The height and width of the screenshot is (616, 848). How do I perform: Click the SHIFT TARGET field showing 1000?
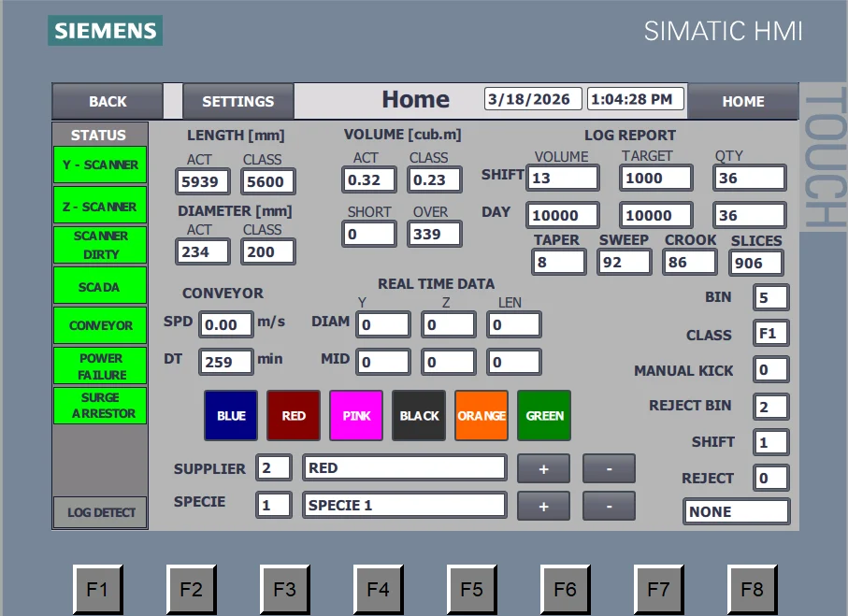(655, 178)
